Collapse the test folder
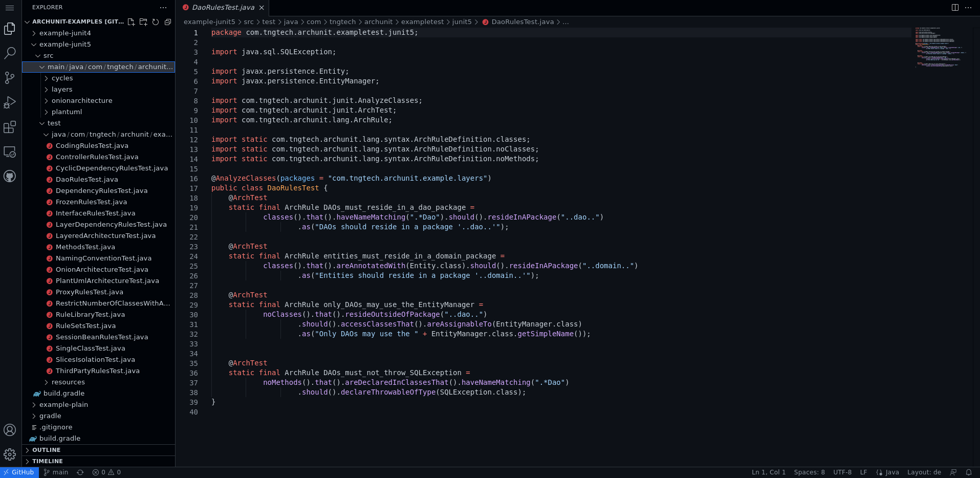The height and width of the screenshot is (478, 980). pos(54,123)
